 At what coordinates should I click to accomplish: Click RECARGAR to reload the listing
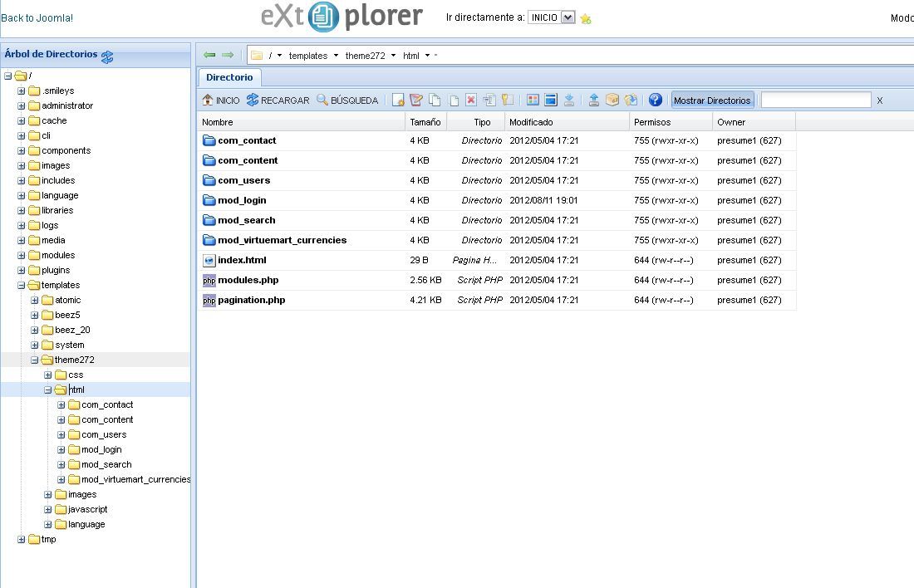click(x=278, y=100)
